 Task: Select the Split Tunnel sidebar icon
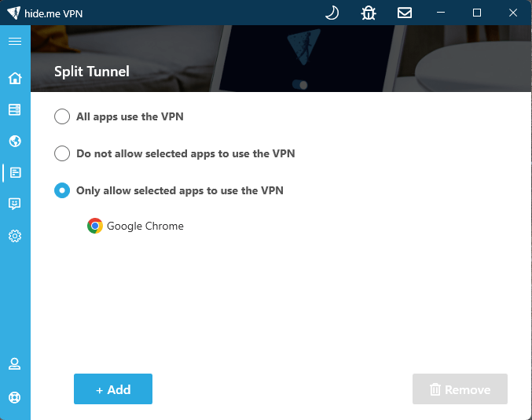15,172
